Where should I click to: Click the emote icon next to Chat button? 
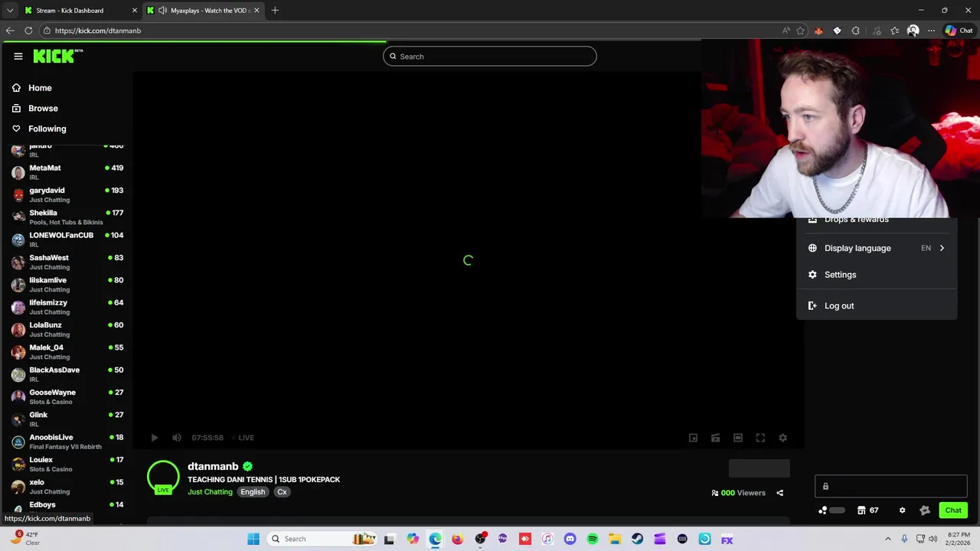pos(925,510)
